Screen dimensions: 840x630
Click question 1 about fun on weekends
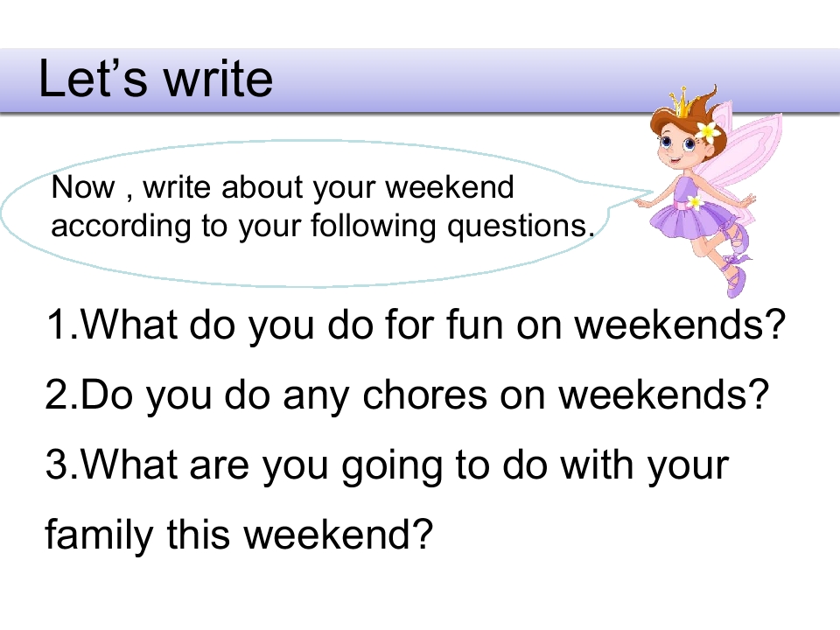click(416, 325)
